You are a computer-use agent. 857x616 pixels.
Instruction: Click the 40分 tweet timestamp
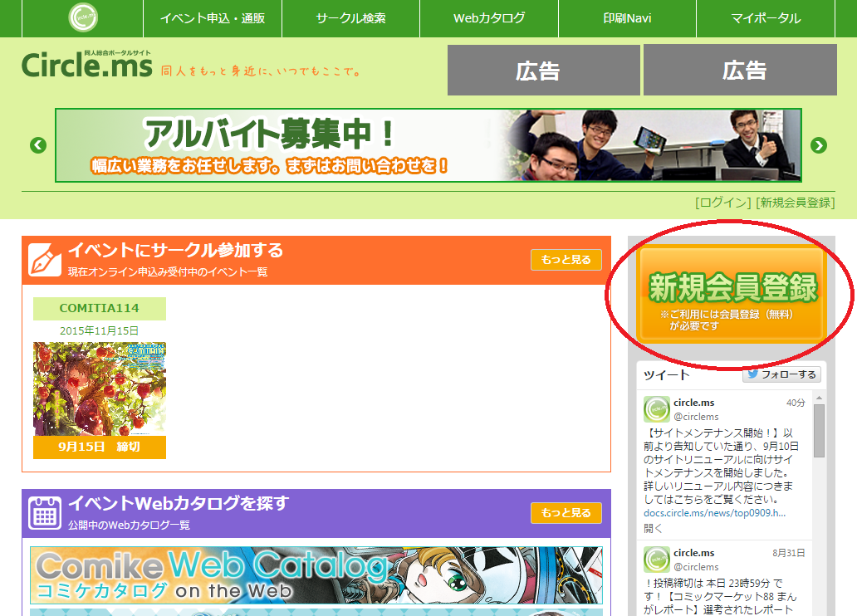click(796, 403)
